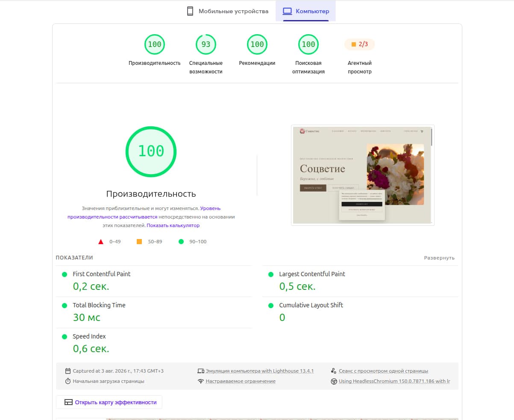The width and height of the screenshot is (514, 420).
Task: Click the Производительность heading under the gauge
Action: 151,194
